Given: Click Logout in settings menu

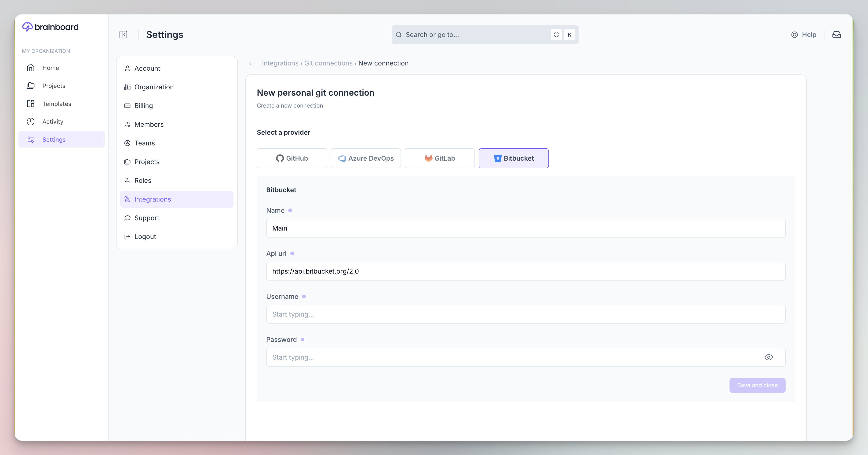Looking at the screenshot, I should (145, 237).
